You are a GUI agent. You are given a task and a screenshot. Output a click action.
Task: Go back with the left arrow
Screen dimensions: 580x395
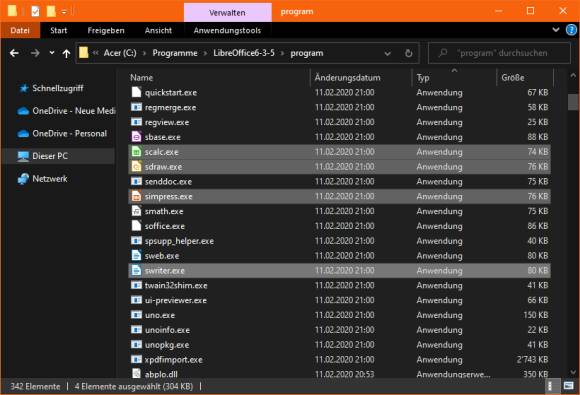pyautogui.click(x=14, y=53)
